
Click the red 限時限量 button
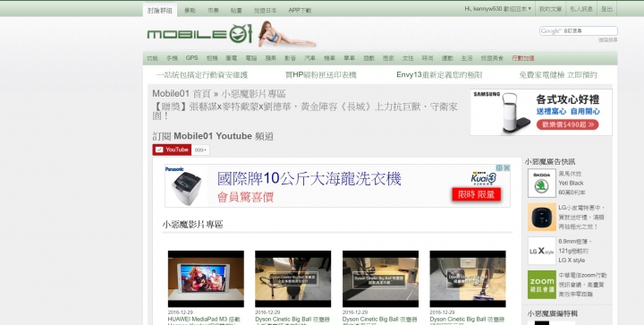[476, 194]
